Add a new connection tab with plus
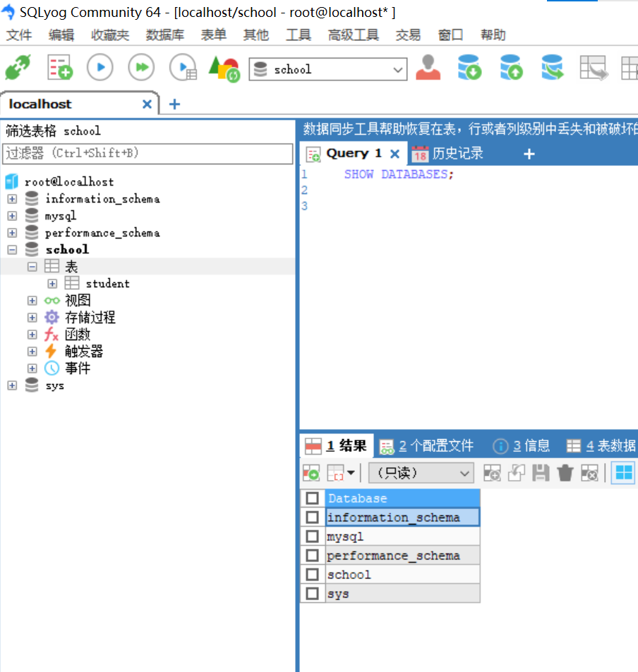Screen dimensions: 638x672 (174, 104)
